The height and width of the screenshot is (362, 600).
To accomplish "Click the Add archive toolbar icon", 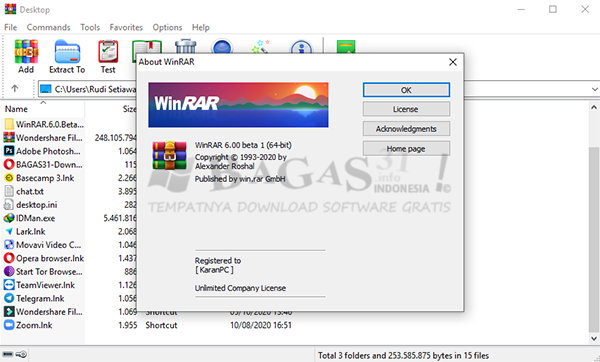I will [x=26, y=51].
